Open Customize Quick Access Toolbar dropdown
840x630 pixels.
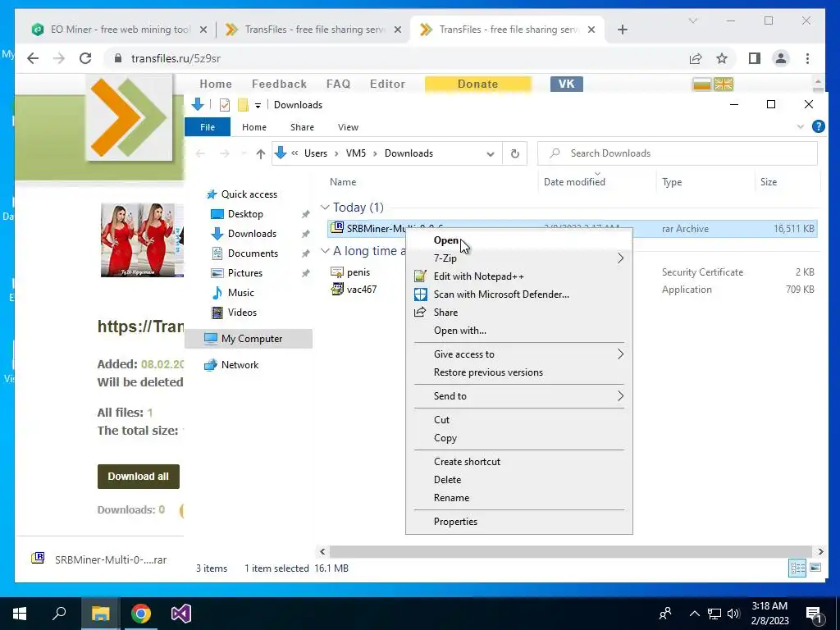pos(258,106)
